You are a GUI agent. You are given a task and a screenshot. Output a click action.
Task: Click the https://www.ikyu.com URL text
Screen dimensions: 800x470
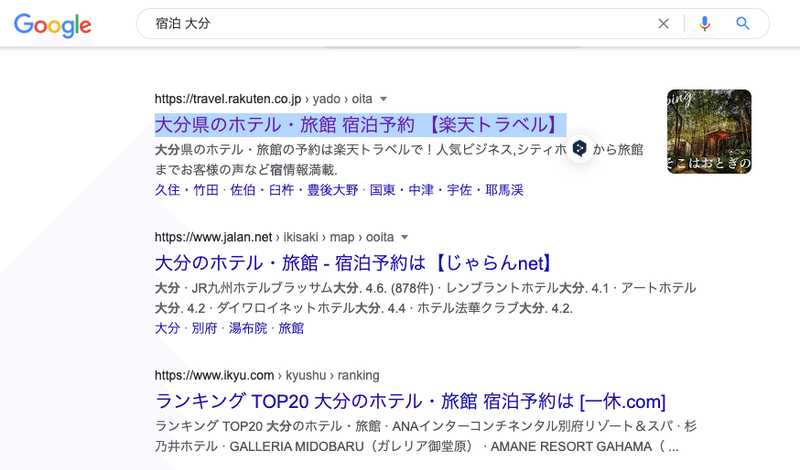(214, 376)
